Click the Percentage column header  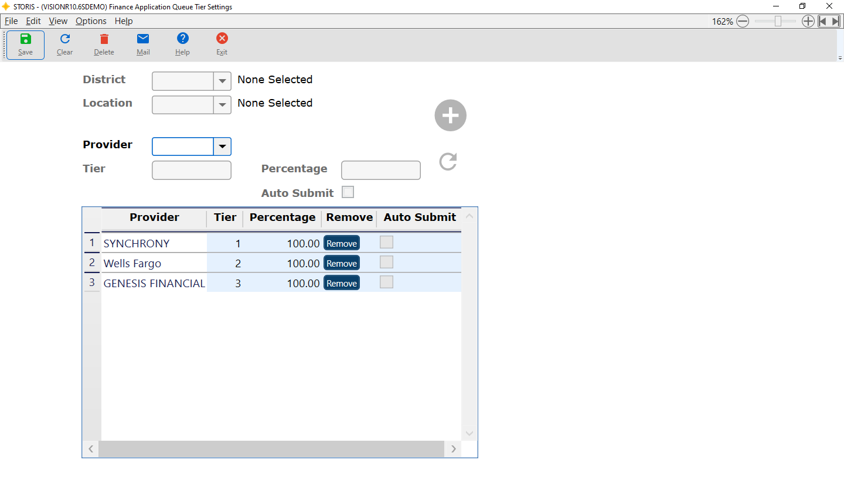[x=283, y=217]
